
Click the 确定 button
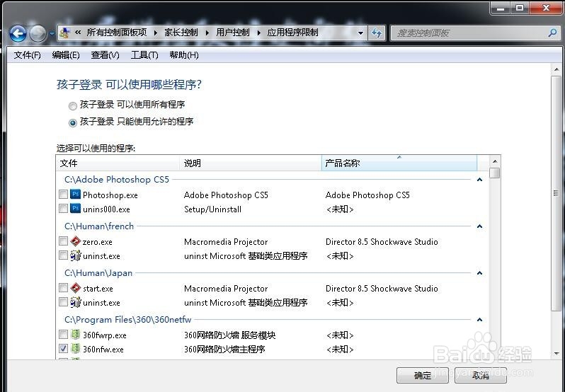pos(422,376)
